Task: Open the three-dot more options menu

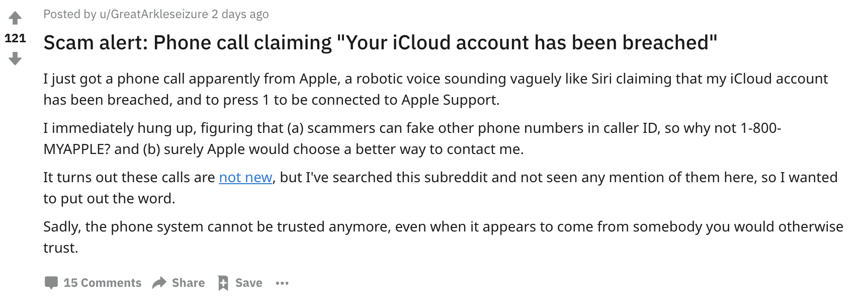Action: (282, 283)
